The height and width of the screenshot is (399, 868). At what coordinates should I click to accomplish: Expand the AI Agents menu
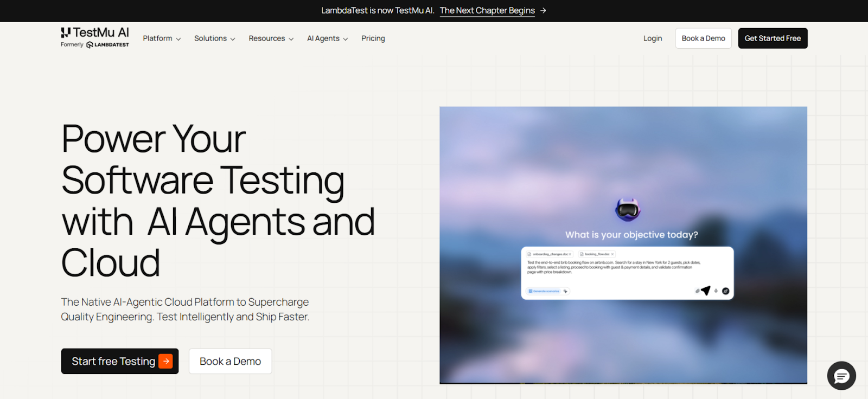point(327,38)
